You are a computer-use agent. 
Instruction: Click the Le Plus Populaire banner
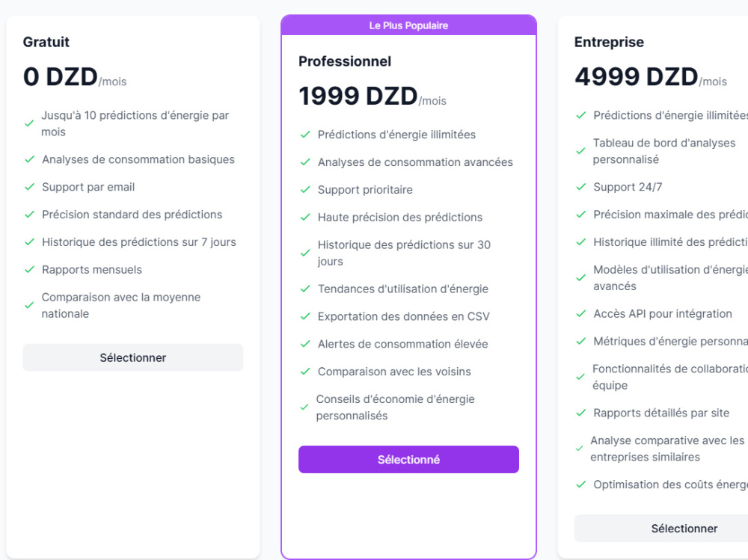tap(409, 25)
